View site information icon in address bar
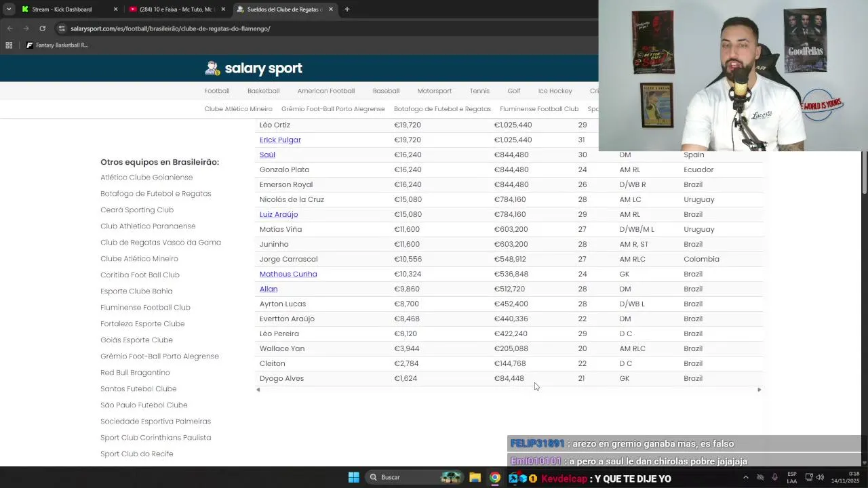868x488 pixels. click(62, 28)
